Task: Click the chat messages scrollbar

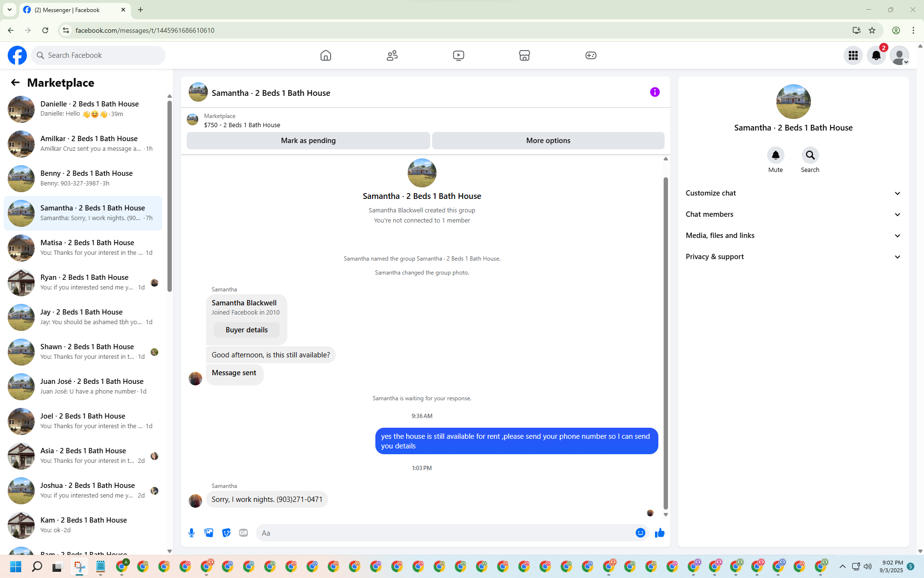Action: [x=666, y=343]
